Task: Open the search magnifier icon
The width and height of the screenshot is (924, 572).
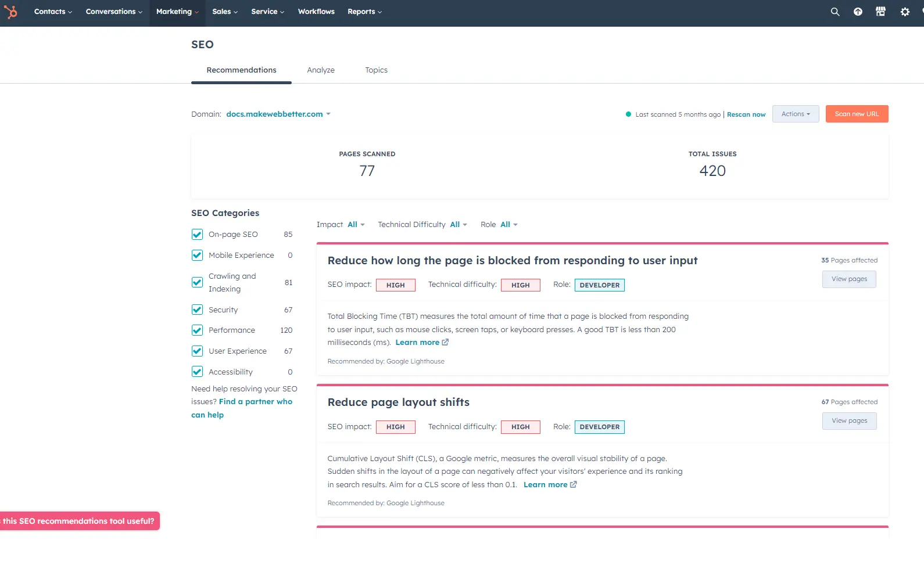Action: click(x=835, y=12)
